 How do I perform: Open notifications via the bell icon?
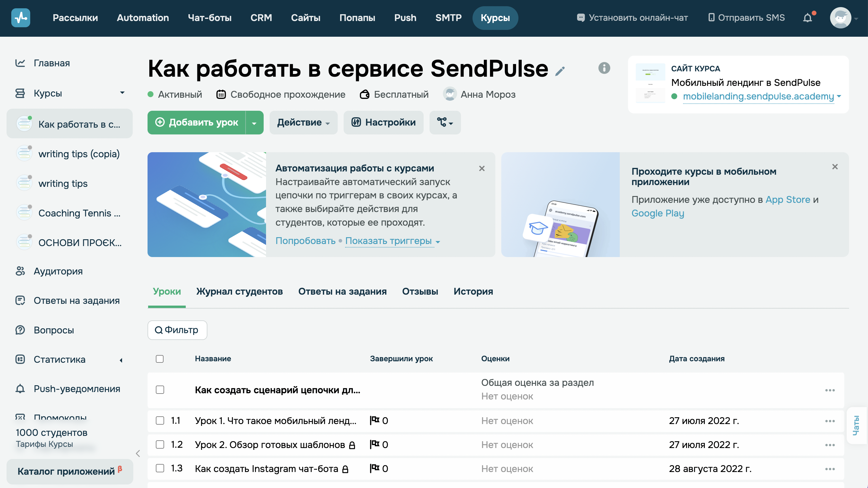click(808, 18)
